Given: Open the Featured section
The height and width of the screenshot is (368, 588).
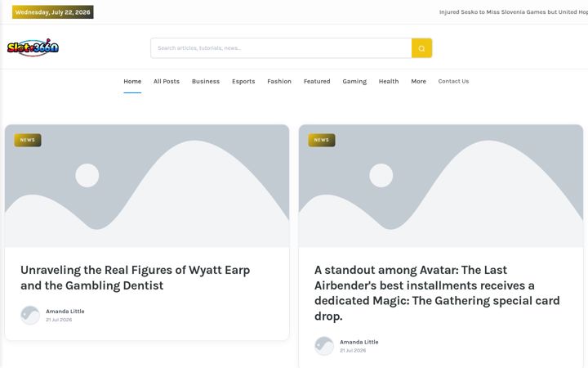Looking at the screenshot, I should (x=317, y=81).
